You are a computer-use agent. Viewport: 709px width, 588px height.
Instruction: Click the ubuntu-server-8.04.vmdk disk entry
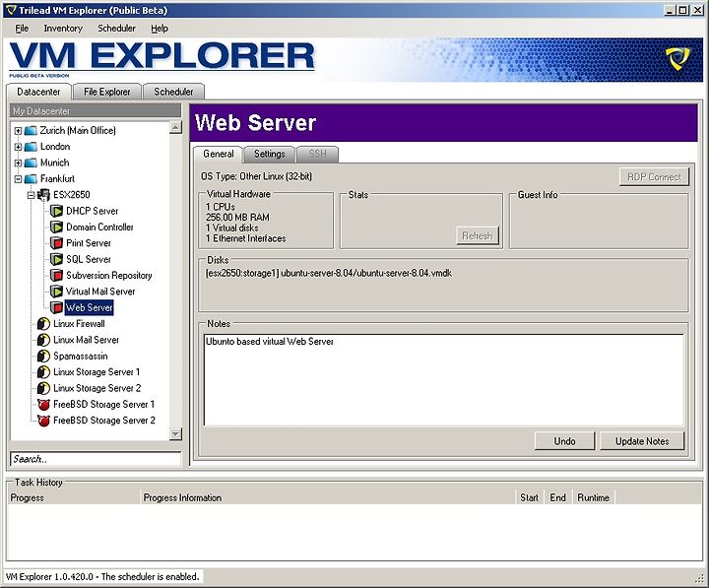pos(328,273)
